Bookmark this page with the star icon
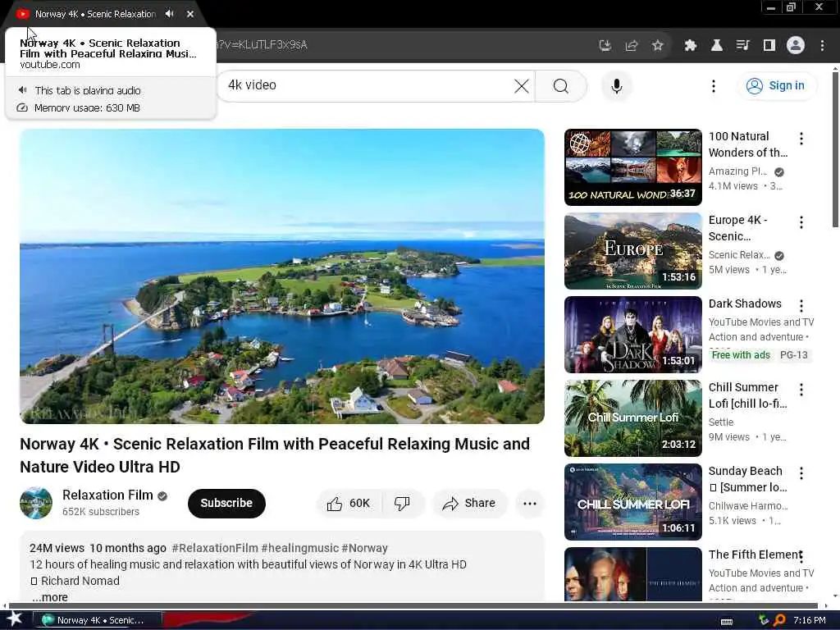Viewport: 840px width, 630px height. pyautogui.click(x=658, y=46)
